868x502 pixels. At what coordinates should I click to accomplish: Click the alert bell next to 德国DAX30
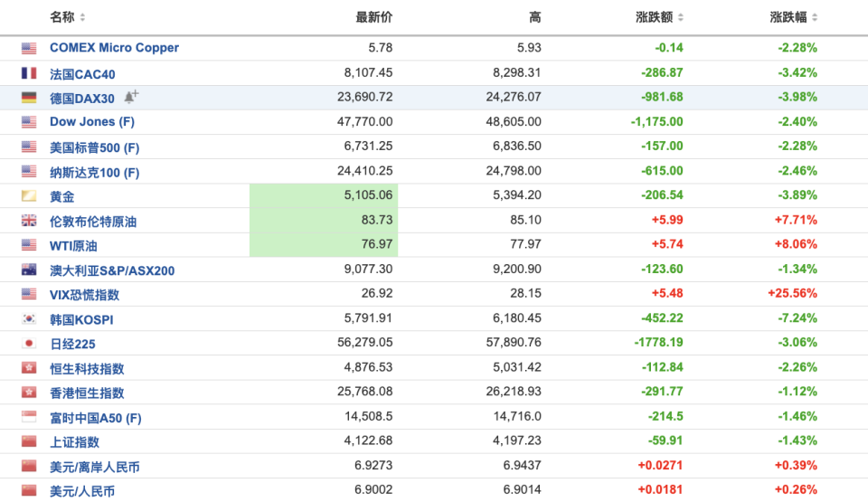tap(131, 97)
